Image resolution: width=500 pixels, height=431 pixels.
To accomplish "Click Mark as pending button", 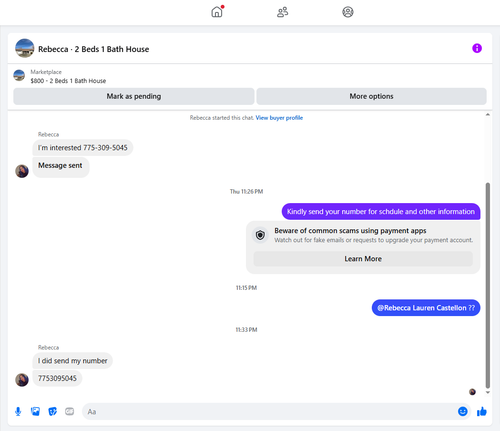I will click(134, 96).
